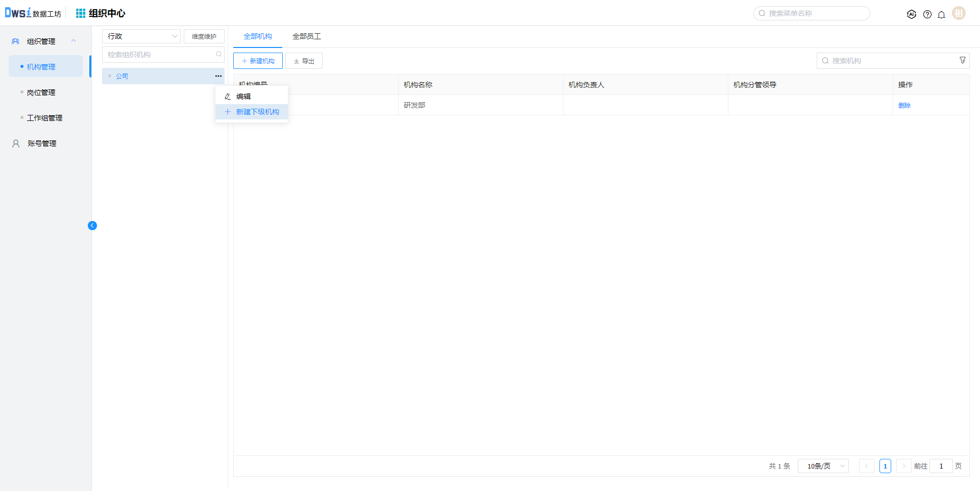Choose 编辑 in the context menu

[243, 96]
